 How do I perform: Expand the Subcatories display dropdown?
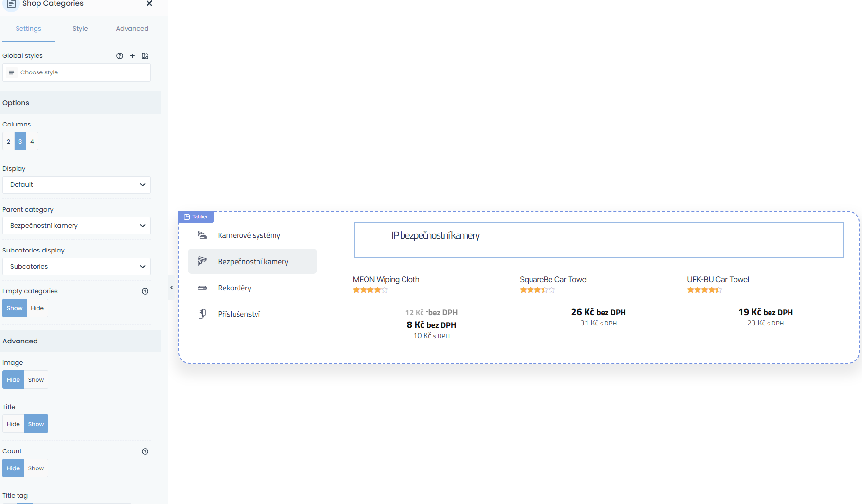tap(76, 267)
